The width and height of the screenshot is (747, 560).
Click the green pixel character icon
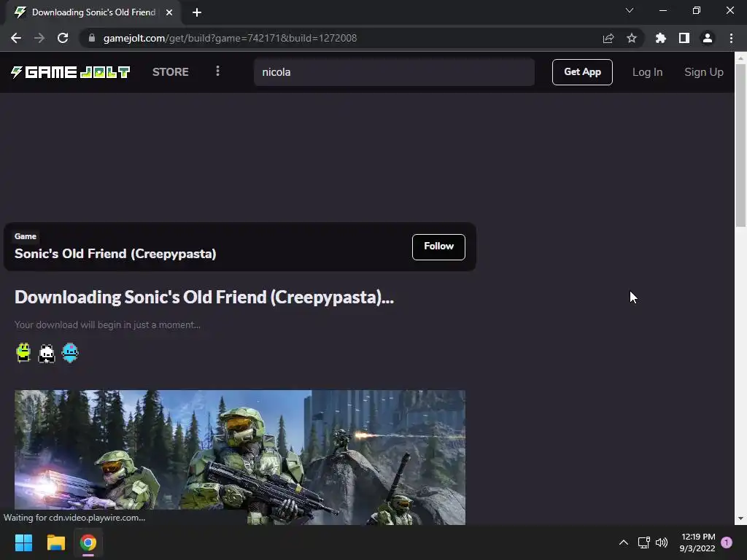(23, 353)
